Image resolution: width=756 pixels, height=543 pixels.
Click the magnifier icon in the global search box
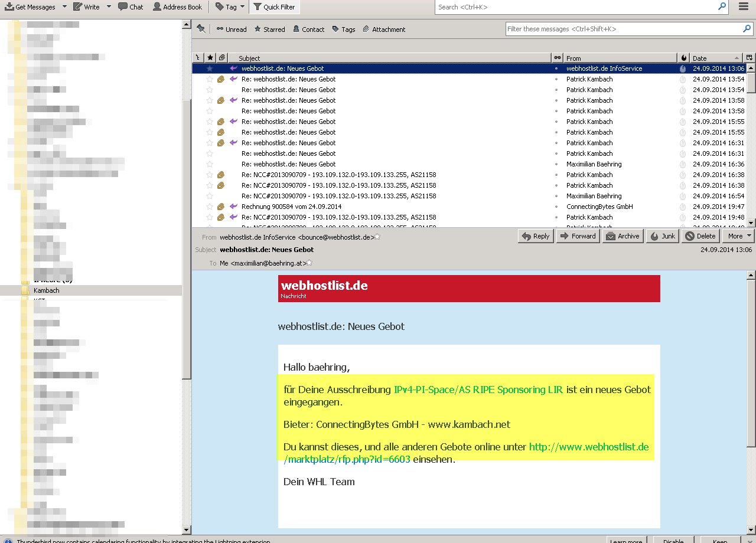pyautogui.click(x=722, y=7)
